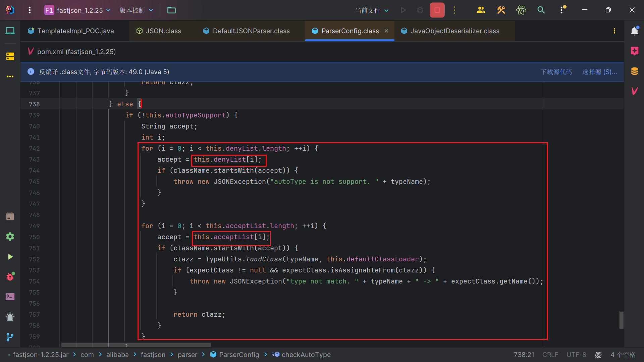This screenshot has width=644, height=362.
Task: Open the 当前文件 run configuration dropdown
Action: click(x=372, y=10)
